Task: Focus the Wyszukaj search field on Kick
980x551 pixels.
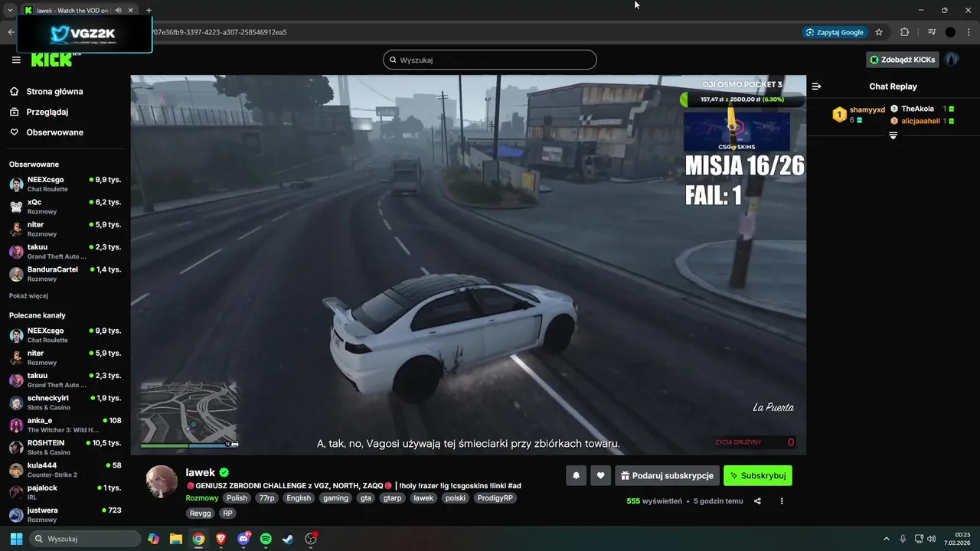Action: pos(490,60)
